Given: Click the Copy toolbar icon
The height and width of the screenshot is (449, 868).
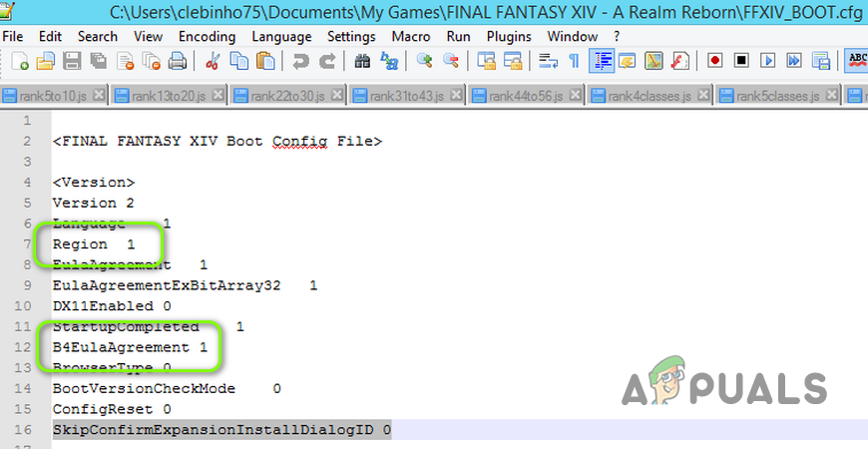Looking at the screenshot, I should pyautogui.click(x=239, y=61).
